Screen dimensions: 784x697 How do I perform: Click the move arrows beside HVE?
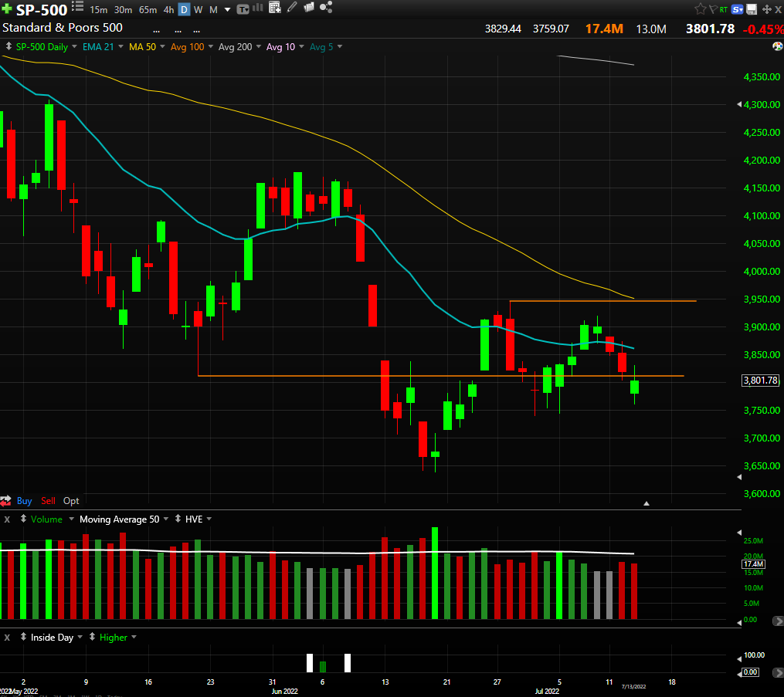178,519
